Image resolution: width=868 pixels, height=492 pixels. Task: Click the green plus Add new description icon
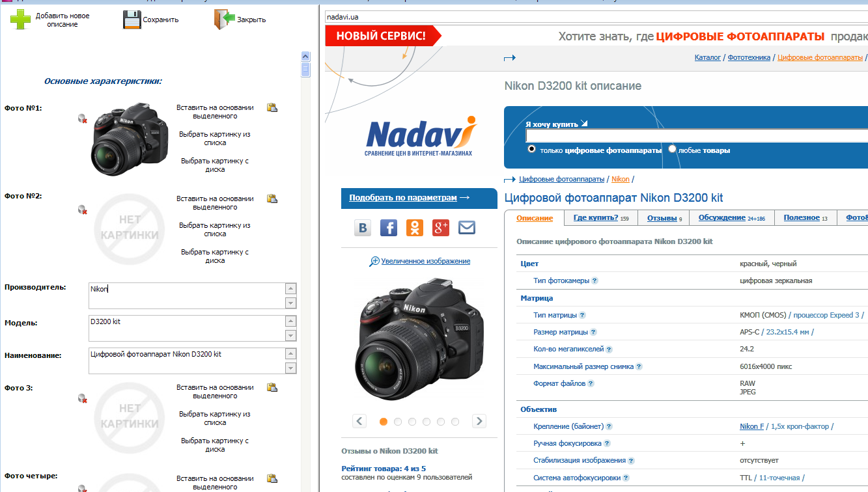[x=20, y=20]
